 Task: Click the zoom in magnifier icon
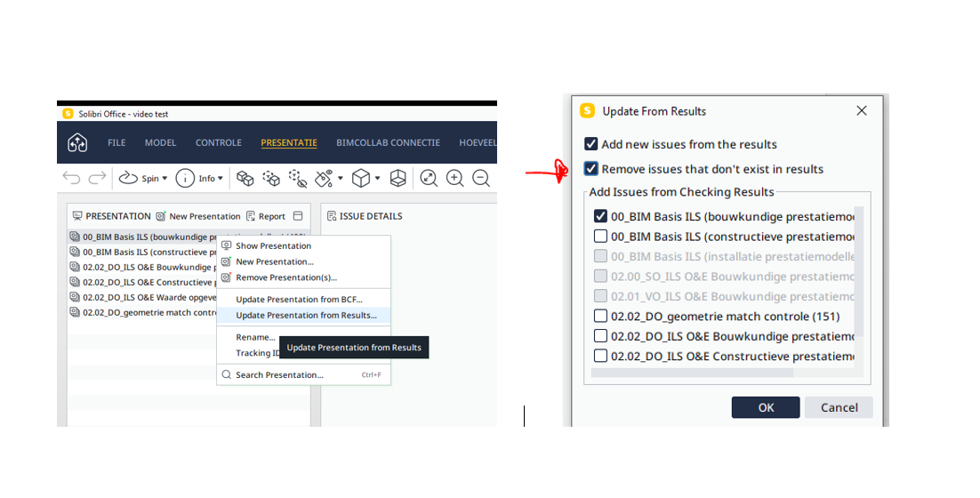(x=455, y=179)
